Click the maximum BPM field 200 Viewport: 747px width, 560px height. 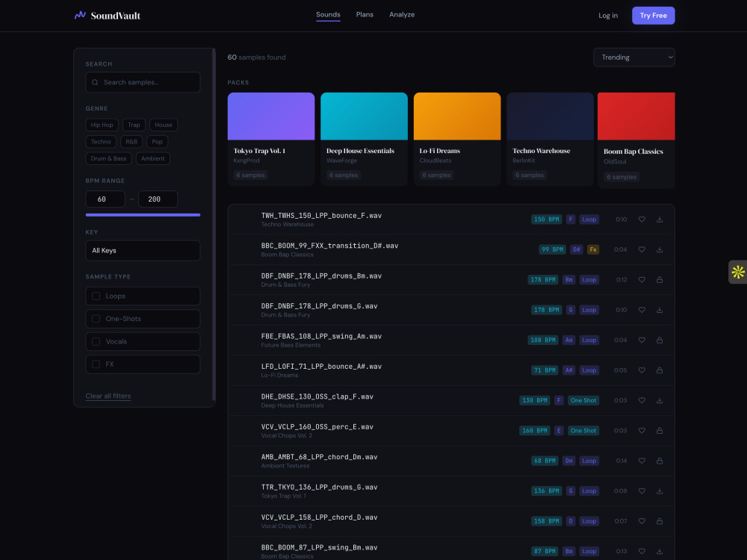pyautogui.click(x=158, y=199)
